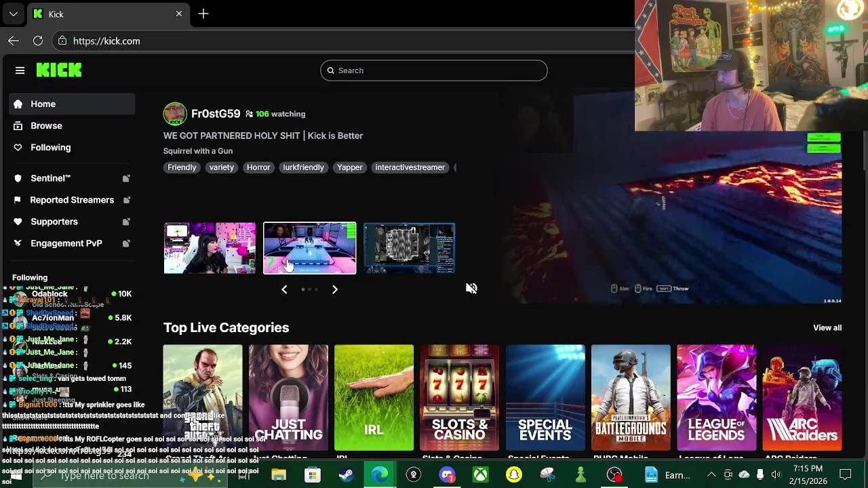Viewport: 868px width, 488px height.
Task: Open Snapchat from the taskbar
Action: pyautogui.click(x=514, y=475)
